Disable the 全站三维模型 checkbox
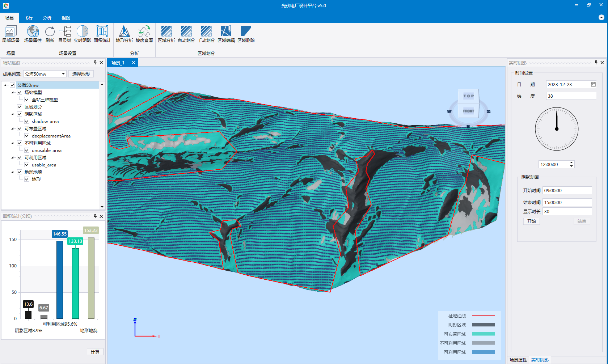Image resolution: width=608 pixels, height=364 pixels. coord(27,100)
